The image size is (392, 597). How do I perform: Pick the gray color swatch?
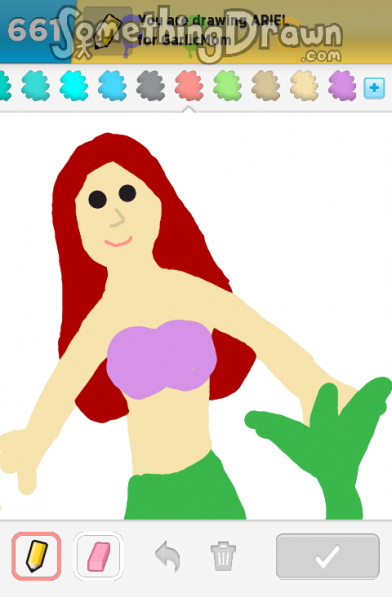coord(151,86)
